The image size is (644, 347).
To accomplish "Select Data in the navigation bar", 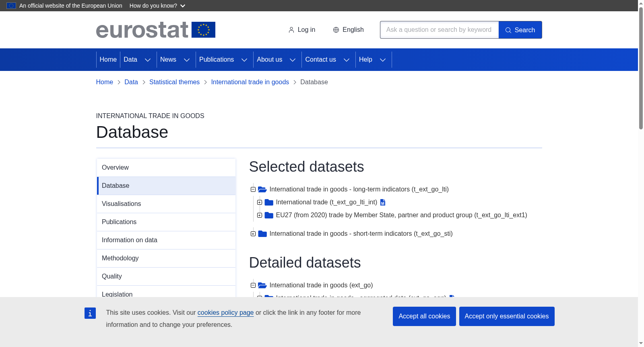I will click(x=130, y=60).
